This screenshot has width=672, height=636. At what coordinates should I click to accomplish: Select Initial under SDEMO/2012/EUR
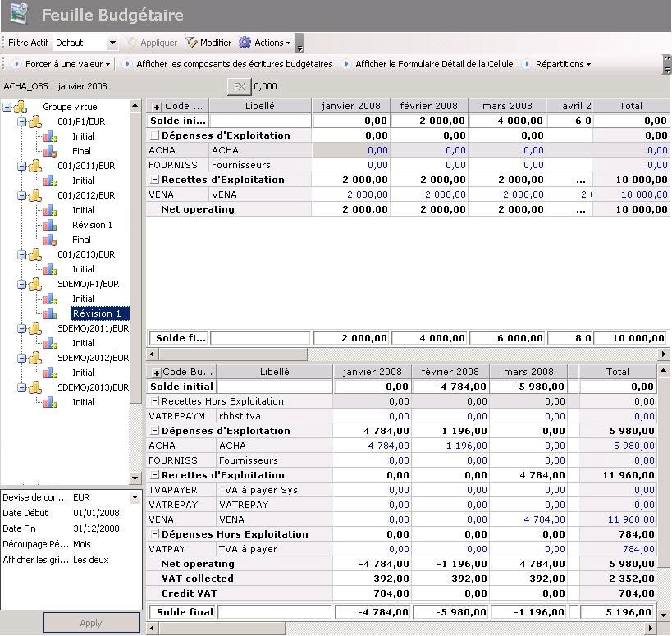[x=83, y=373]
